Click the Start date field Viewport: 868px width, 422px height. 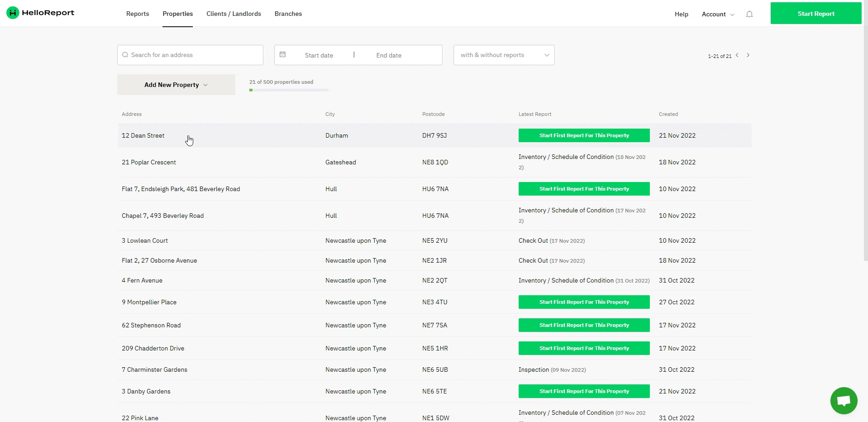(x=319, y=55)
